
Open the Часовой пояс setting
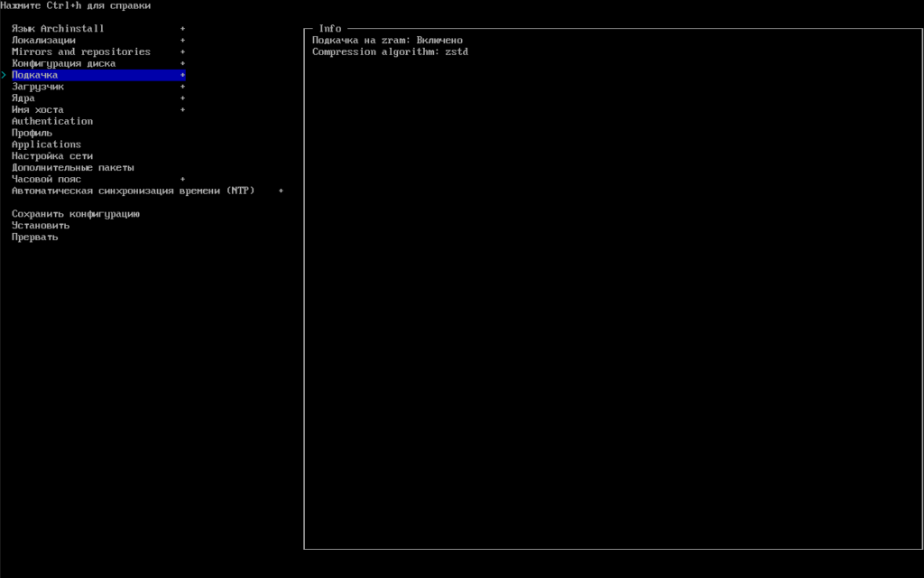46,179
